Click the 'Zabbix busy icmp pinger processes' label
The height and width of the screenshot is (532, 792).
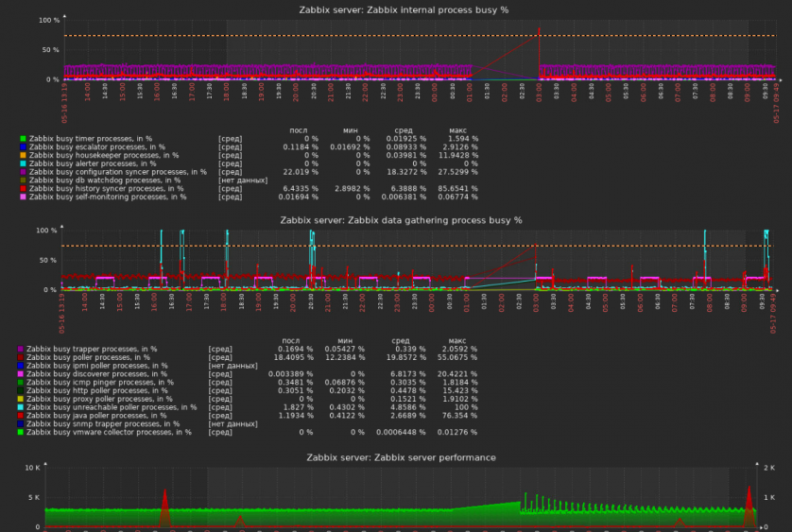pyautogui.click(x=96, y=382)
